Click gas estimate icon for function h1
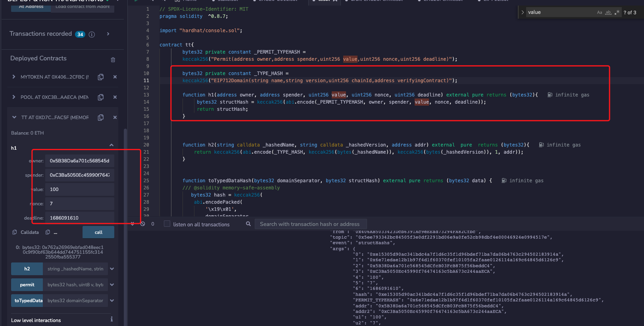 pyautogui.click(x=550, y=95)
